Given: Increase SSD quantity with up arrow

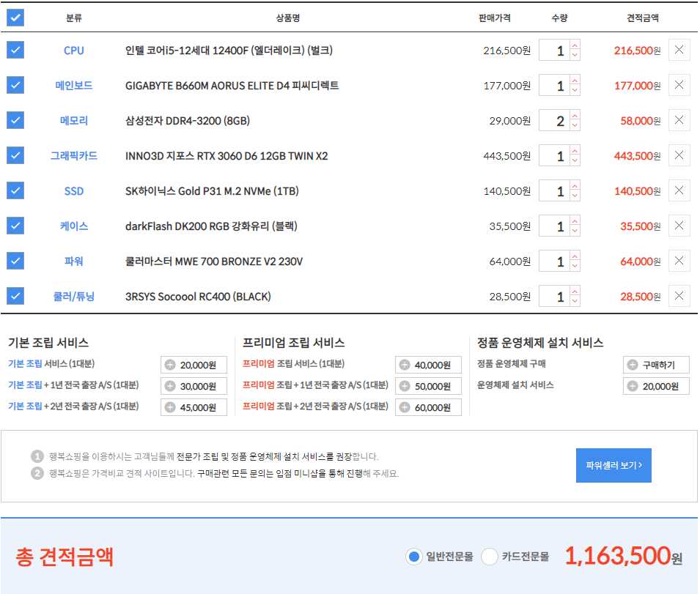Looking at the screenshot, I should tap(575, 186).
